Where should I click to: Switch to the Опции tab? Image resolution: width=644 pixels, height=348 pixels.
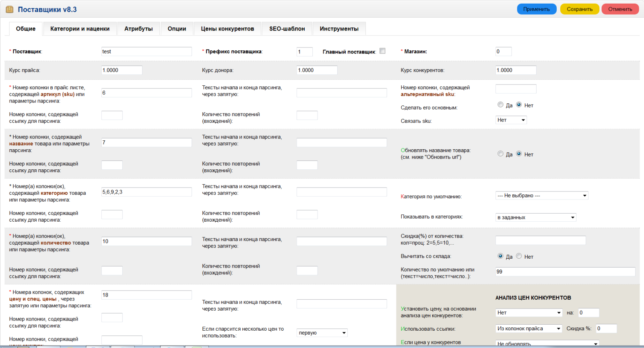pos(177,29)
